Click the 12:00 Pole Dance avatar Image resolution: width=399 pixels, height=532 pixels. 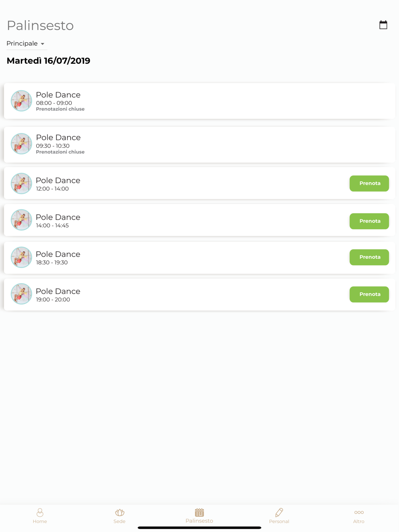21,183
